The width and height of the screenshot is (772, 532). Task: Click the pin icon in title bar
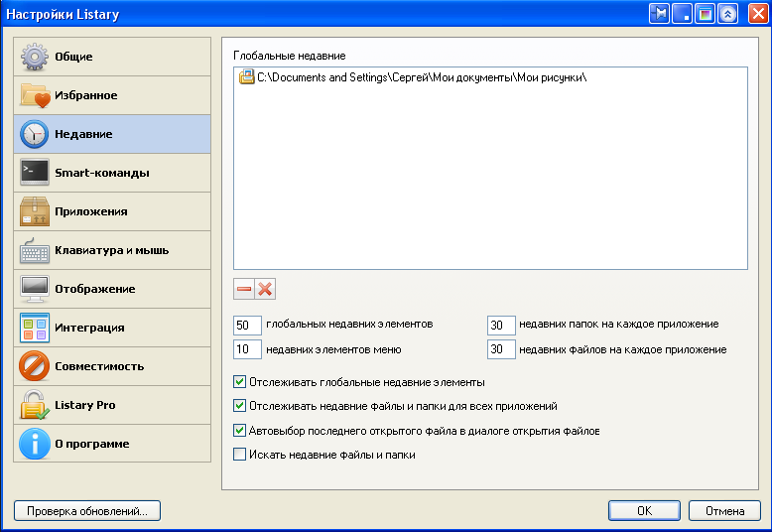pos(660,14)
